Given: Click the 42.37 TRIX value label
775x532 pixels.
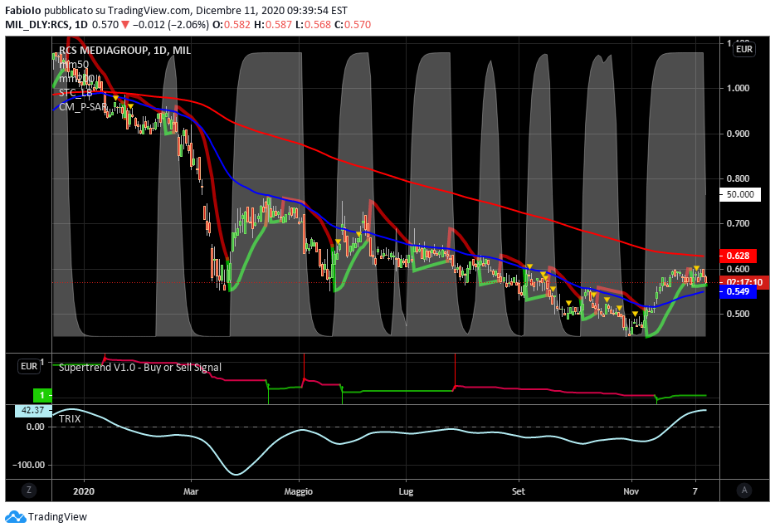Looking at the screenshot, I should (33, 410).
